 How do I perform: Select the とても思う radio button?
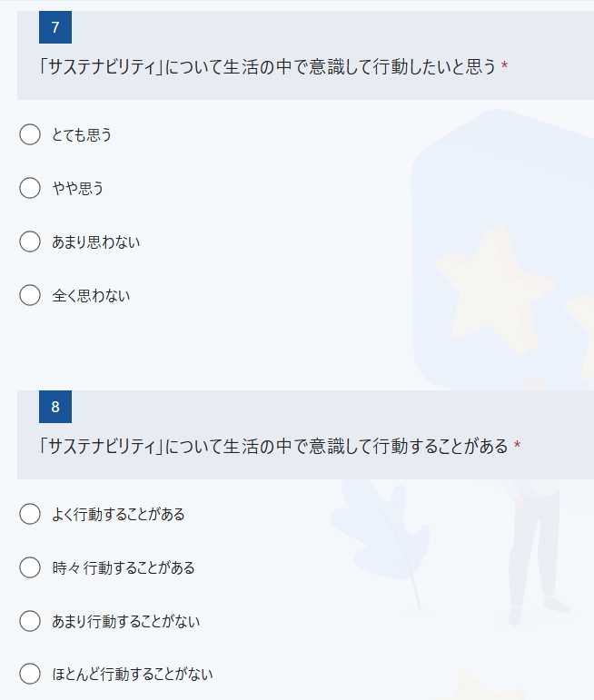coord(30,134)
